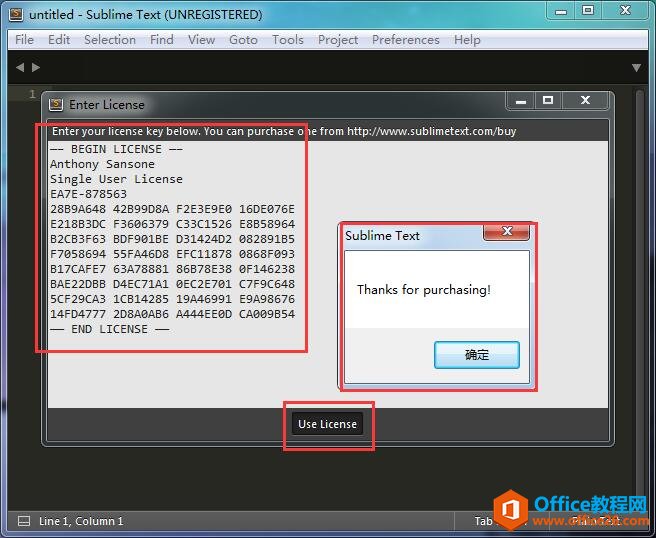
Task: Maximize the main Sublime Text window
Action: [x=588, y=10]
